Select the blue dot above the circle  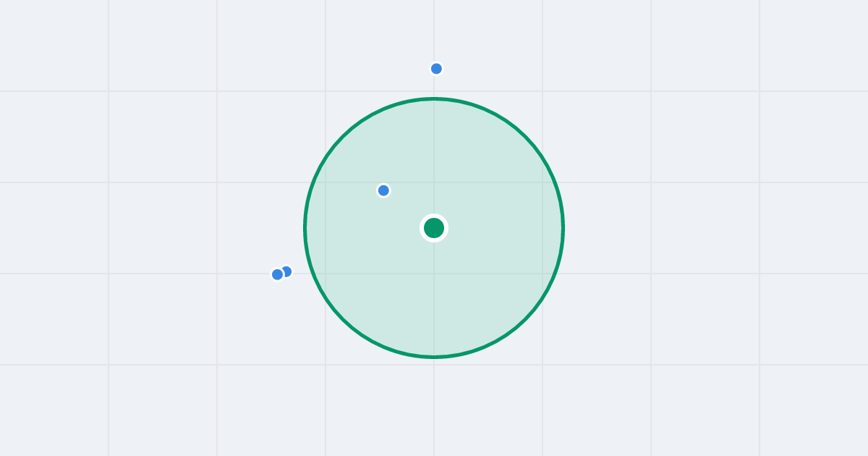click(436, 69)
